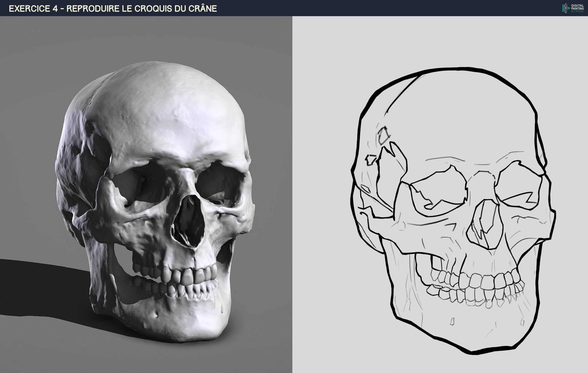Image resolution: width=588 pixels, height=373 pixels.
Task: Click the word 'CRÂNE' in the header
Action: (203, 8)
